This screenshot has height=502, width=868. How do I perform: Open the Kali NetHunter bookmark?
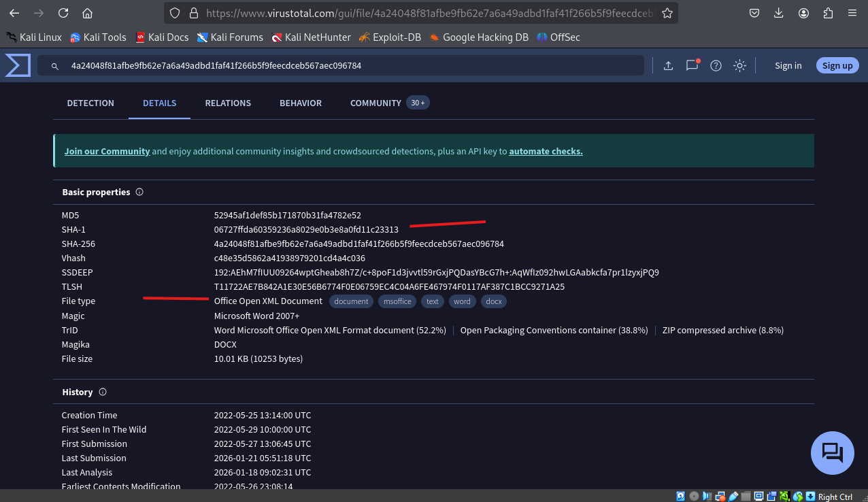click(x=311, y=37)
